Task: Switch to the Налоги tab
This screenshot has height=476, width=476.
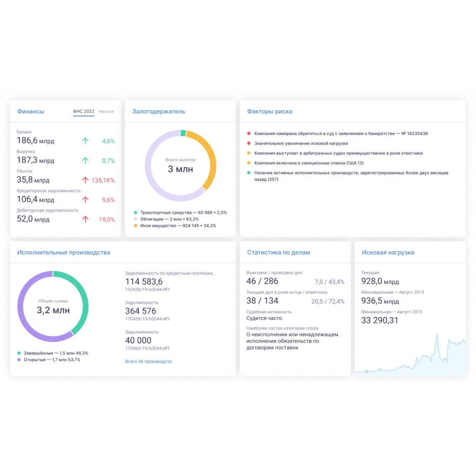Action: 106,111
